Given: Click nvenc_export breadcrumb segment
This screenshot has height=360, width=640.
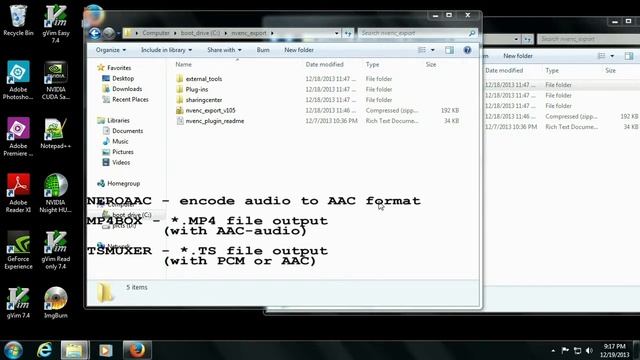Looking at the screenshot, I should tap(249, 33).
